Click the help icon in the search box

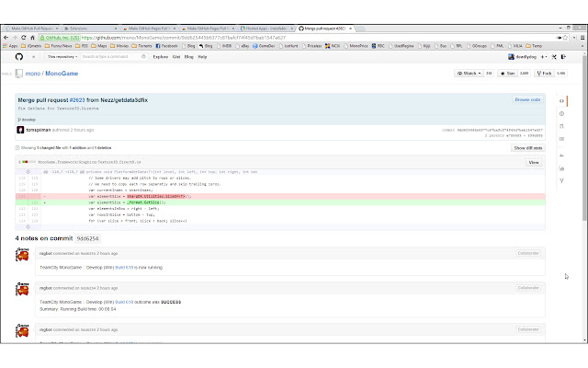[x=143, y=57]
